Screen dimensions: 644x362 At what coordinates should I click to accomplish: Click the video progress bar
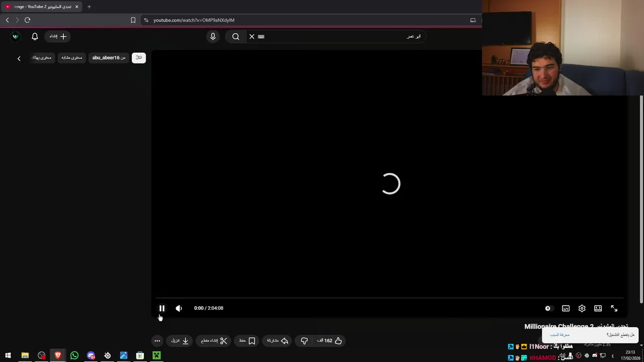coord(389,298)
